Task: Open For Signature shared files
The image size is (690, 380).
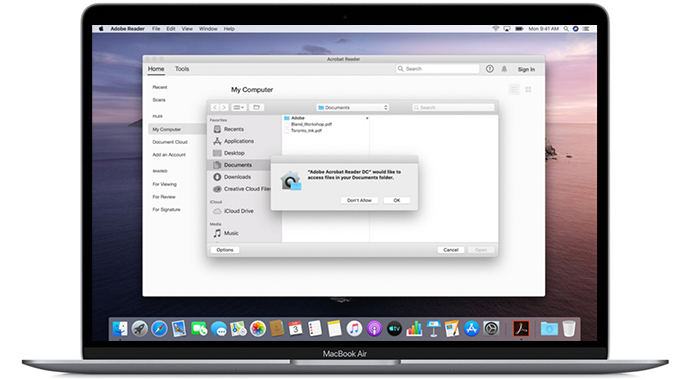Action: click(x=166, y=209)
